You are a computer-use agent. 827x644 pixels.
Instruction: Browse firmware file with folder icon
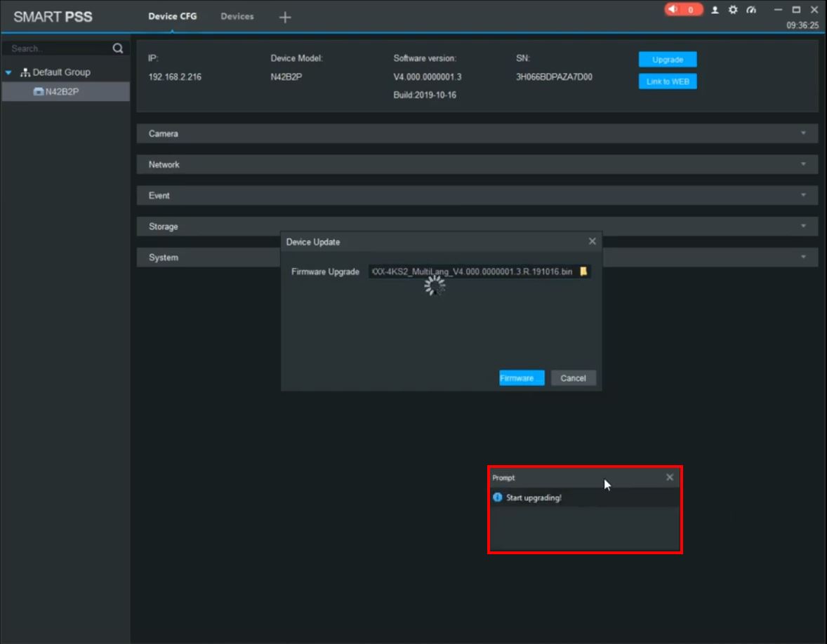[x=583, y=271]
